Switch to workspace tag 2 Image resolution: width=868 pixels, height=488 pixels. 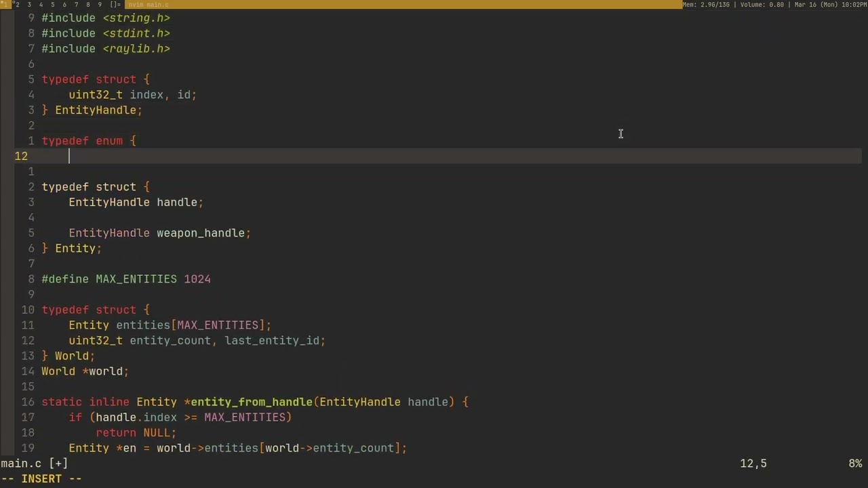pyautogui.click(x=18, y=4)
